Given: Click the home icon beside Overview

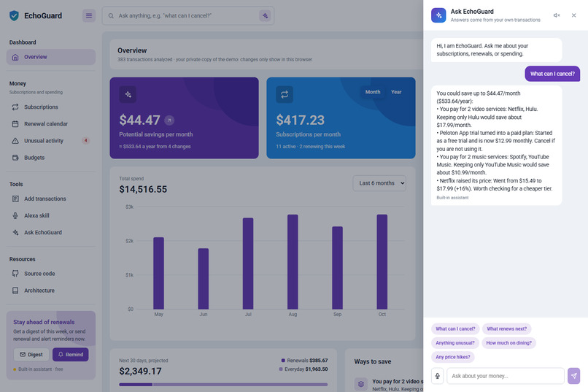Looking at the screenshot, I should (x=15, y=57).
